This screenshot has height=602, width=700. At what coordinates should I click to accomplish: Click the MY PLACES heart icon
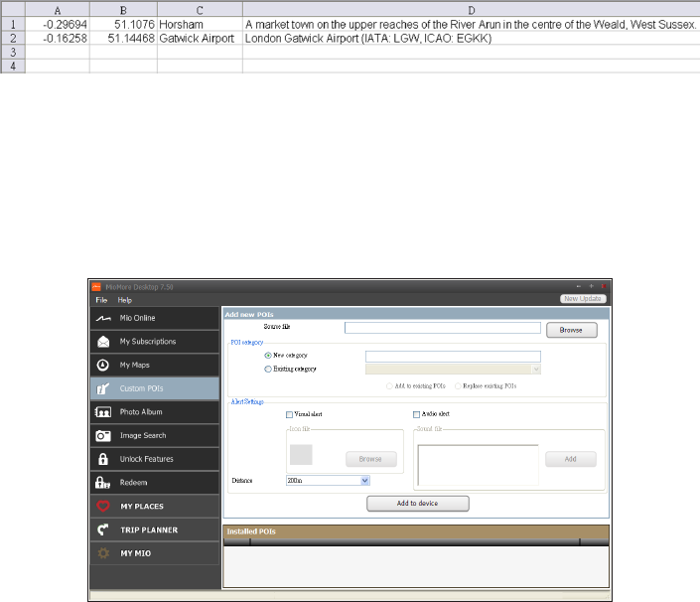click(103, 506)
